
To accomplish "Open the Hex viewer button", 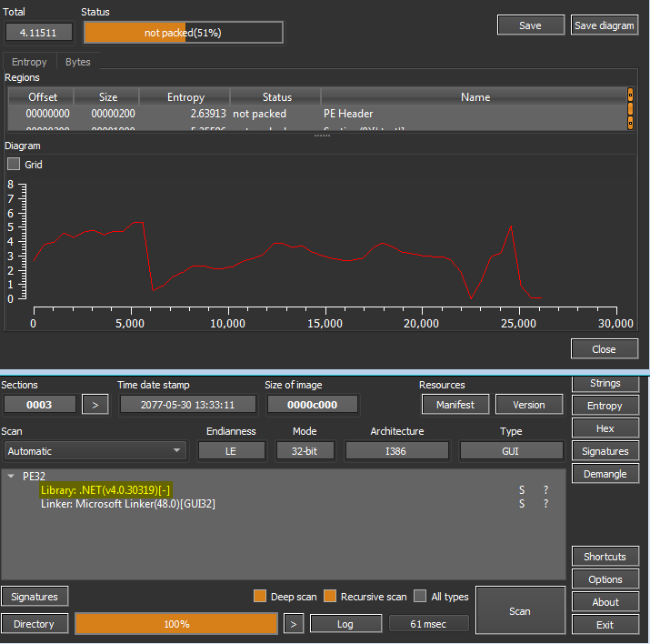I will pos(605,428).
